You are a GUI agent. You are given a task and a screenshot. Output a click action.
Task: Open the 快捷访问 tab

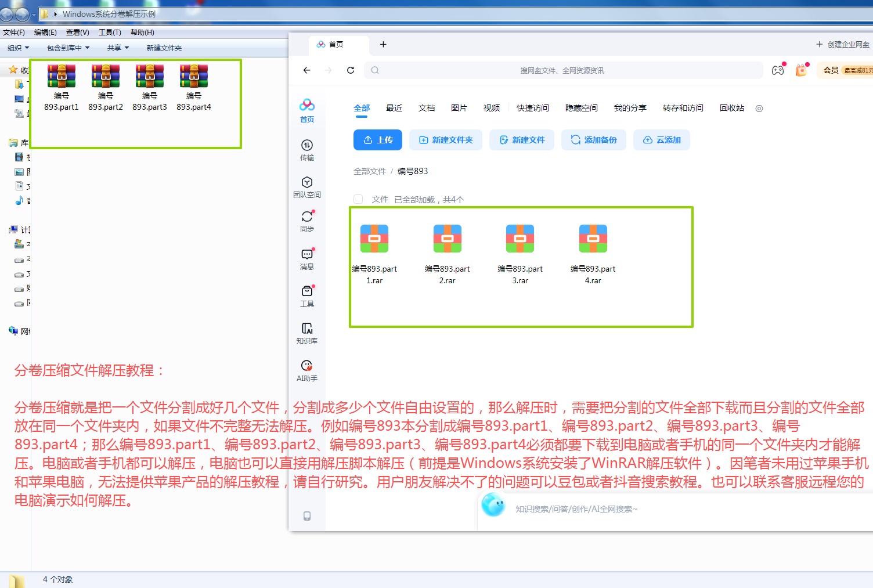pos(533,108)
